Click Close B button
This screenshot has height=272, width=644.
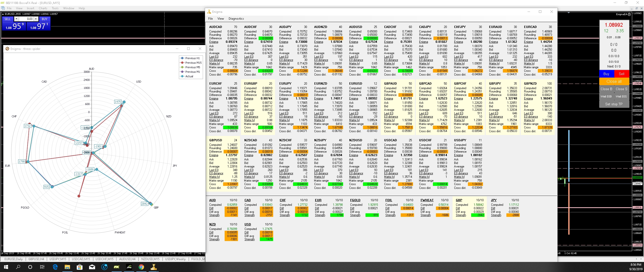click(x=607, y=89)
